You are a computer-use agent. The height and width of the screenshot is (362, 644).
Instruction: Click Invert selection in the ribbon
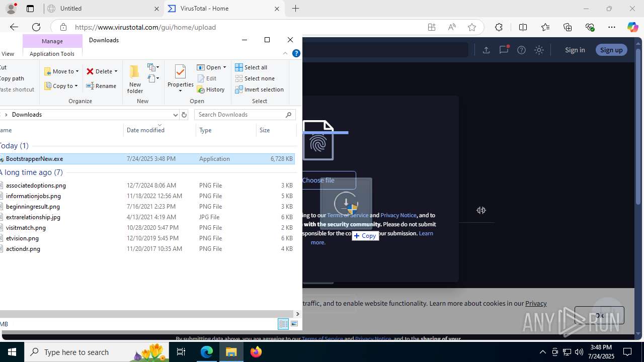(260, 89)
